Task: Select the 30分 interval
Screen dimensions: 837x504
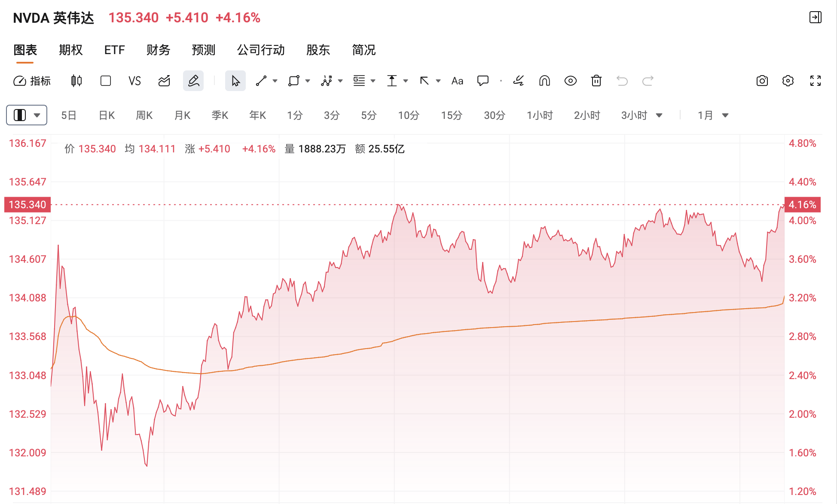Action: pyautogui.click(x=495, y=115)
